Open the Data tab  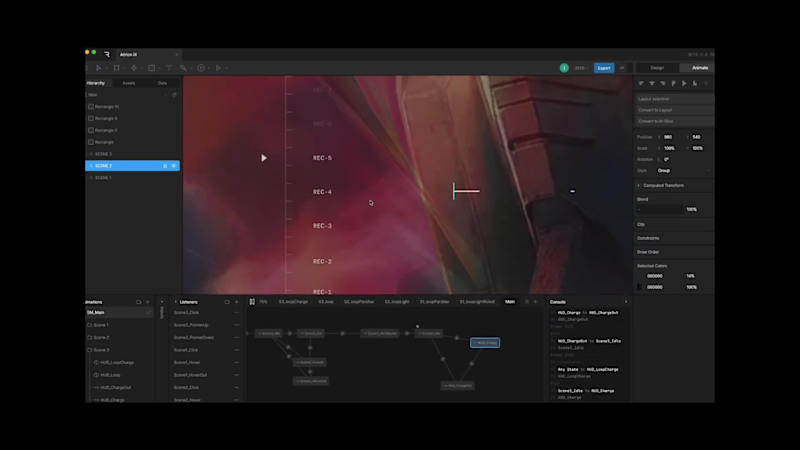162,83
